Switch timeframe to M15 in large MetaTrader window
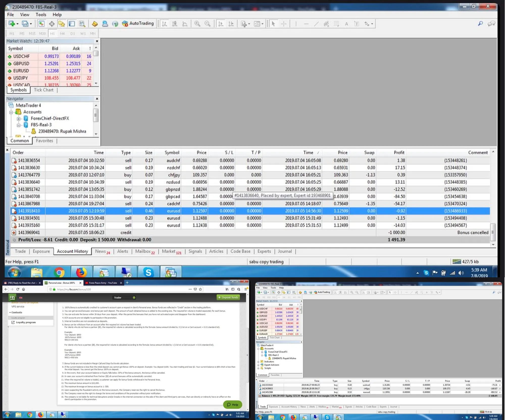This screenshot has width=505, height=420. pos(32,33)
